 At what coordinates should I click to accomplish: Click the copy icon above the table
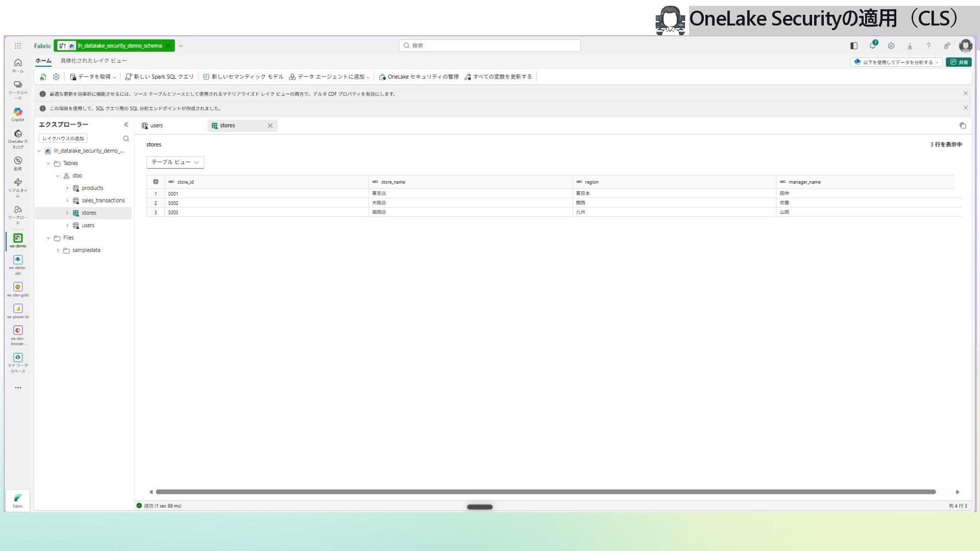coord(963,126)
